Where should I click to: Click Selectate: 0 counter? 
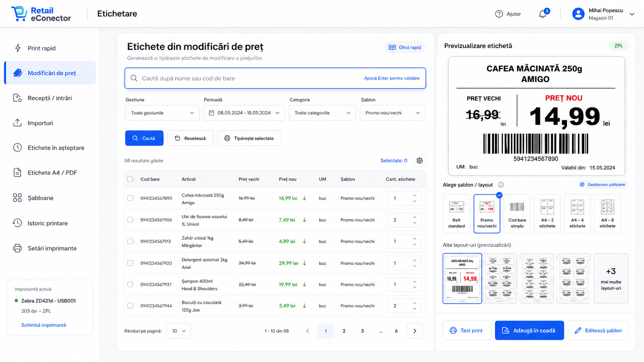[394, 160]
